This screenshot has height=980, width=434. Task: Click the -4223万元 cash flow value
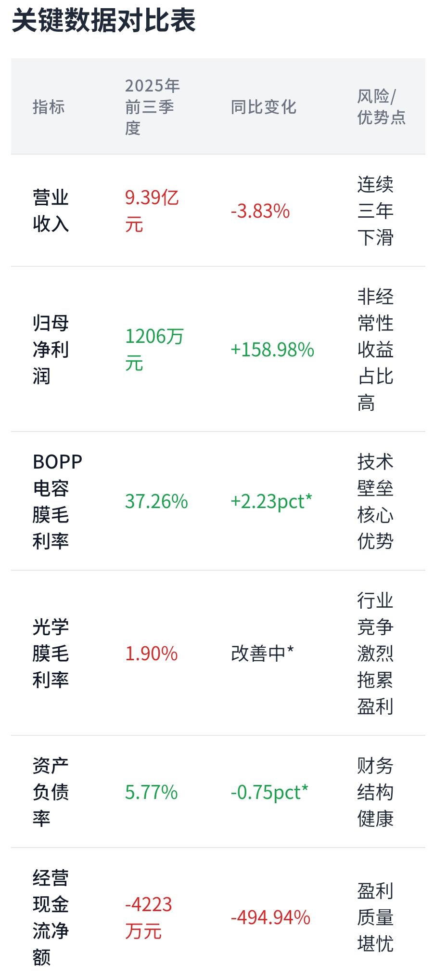pos(149,918)
